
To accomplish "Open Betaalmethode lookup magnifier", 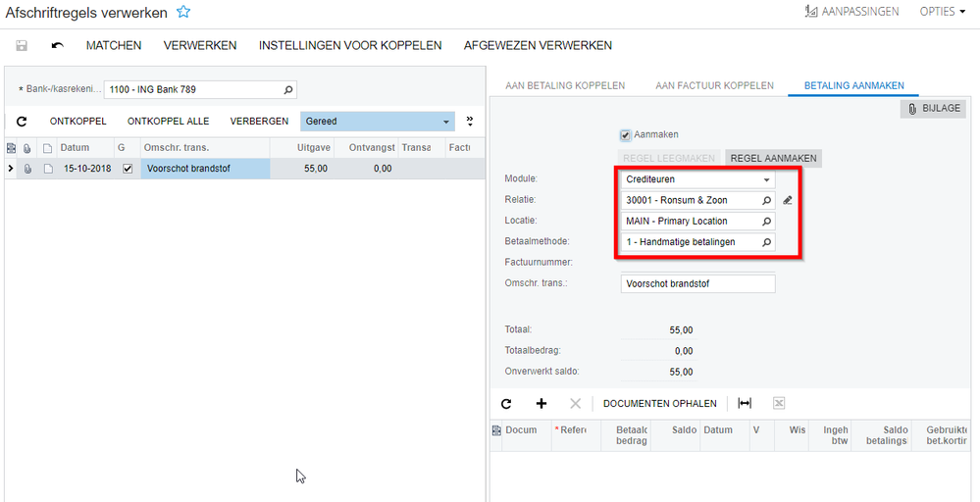I will coord(766,241).
